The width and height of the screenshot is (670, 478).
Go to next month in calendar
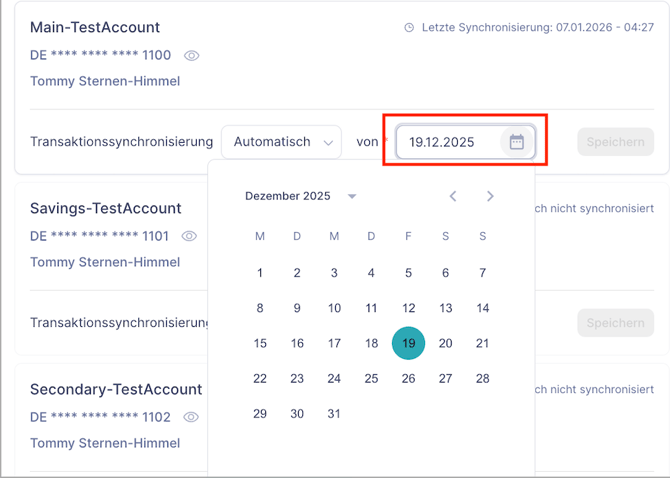[490, 196]
